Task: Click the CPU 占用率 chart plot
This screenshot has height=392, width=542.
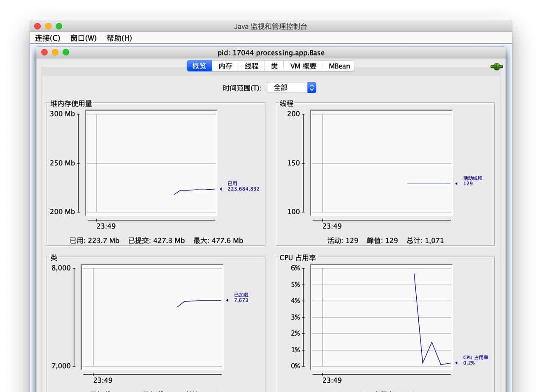Action: click(381, 317)
